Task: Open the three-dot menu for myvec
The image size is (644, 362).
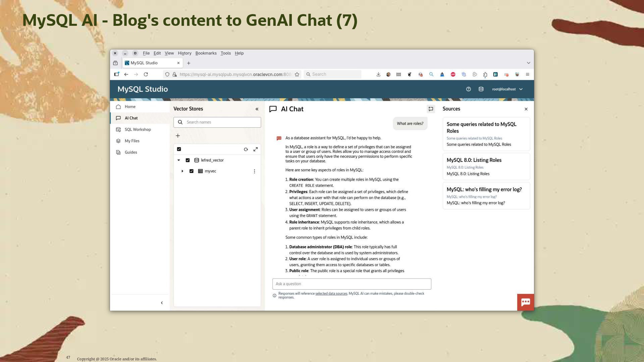Action: [x=254, y=171]
